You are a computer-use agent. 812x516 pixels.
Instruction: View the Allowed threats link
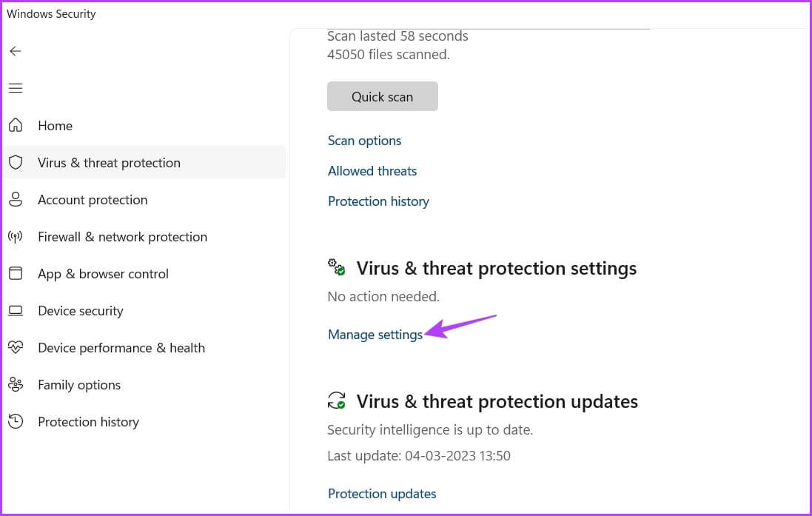pyautogui.click(x=372, y=171)
